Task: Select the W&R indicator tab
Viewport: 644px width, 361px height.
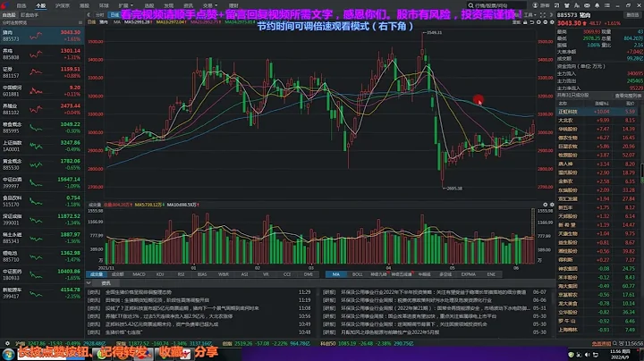Action: pos(224,274)
